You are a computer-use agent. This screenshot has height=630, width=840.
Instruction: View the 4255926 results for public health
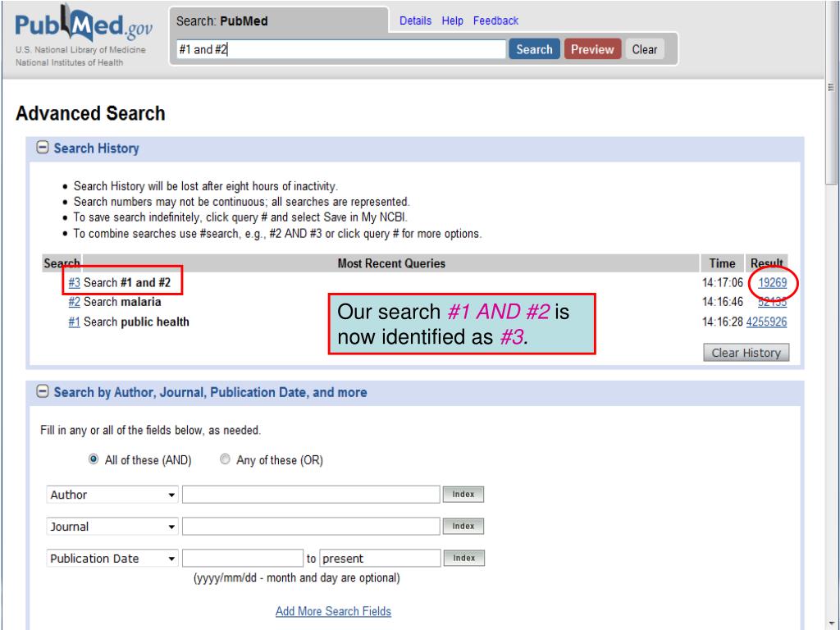coord(766,322)
